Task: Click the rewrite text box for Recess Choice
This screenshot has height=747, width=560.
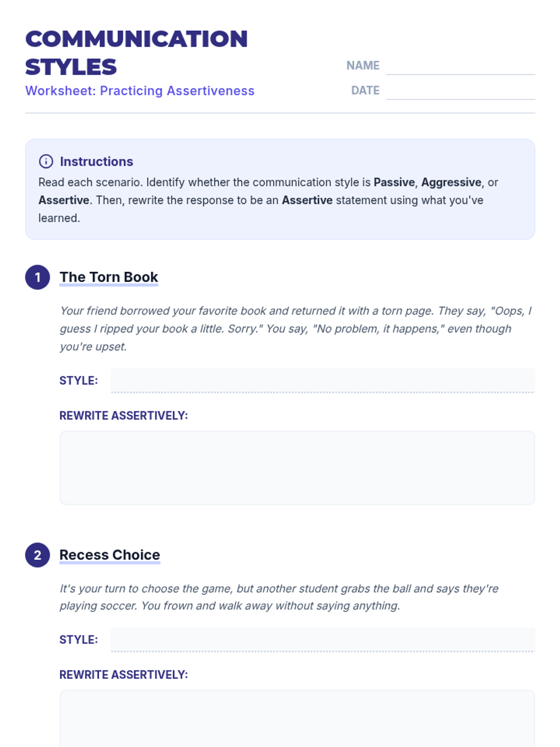Action: tap(297, 719)
